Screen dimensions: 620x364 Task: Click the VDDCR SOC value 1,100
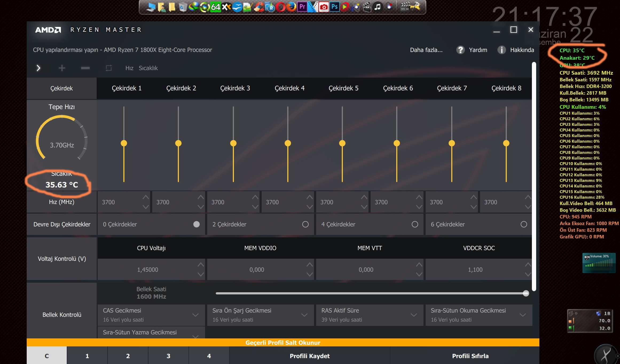pyautogui.click(x=475, y=270)
